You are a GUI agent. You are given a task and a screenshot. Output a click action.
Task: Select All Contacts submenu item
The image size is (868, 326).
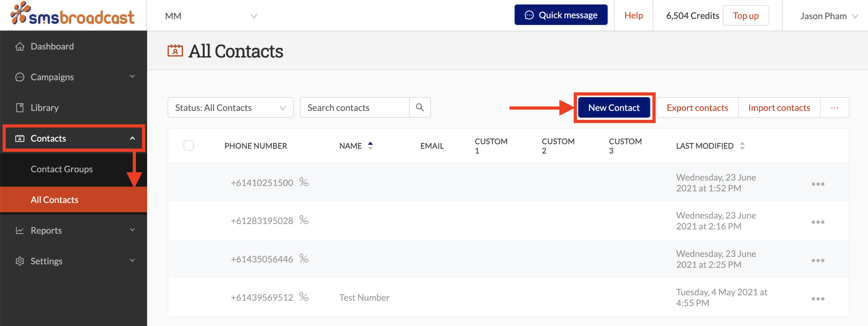(74, 200)
